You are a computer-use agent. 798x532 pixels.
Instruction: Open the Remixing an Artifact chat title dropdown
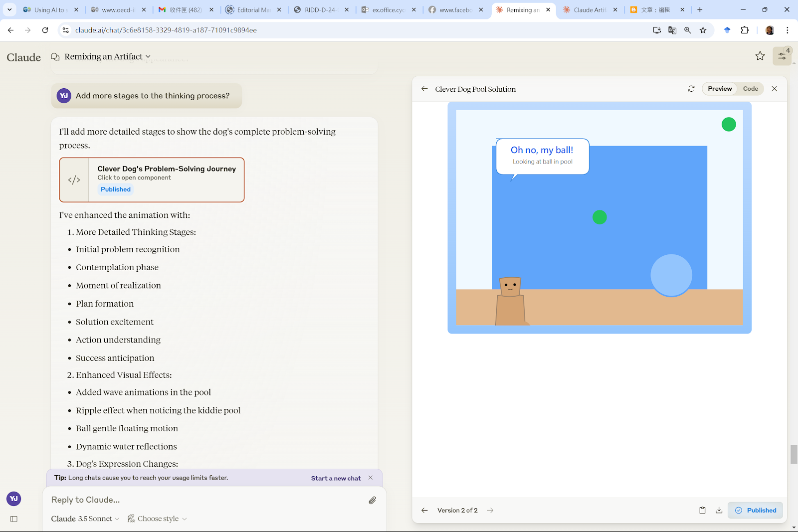tap(107, 57)
